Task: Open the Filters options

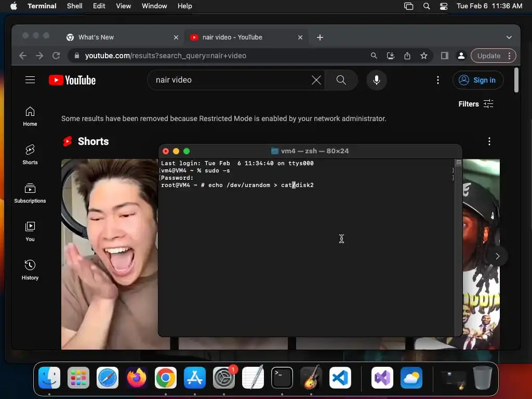Action: pos(476,104)
